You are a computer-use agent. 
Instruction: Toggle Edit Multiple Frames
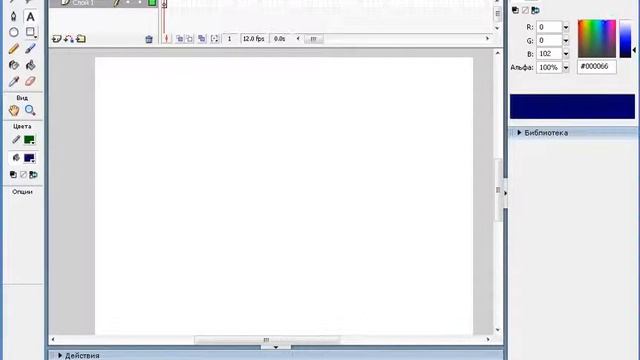point(202,39)
